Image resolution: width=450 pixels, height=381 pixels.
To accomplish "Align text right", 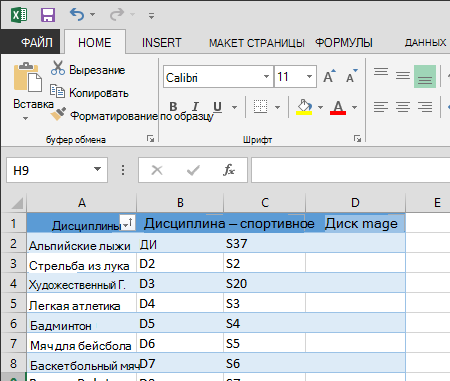I will (x=425, y=107).
